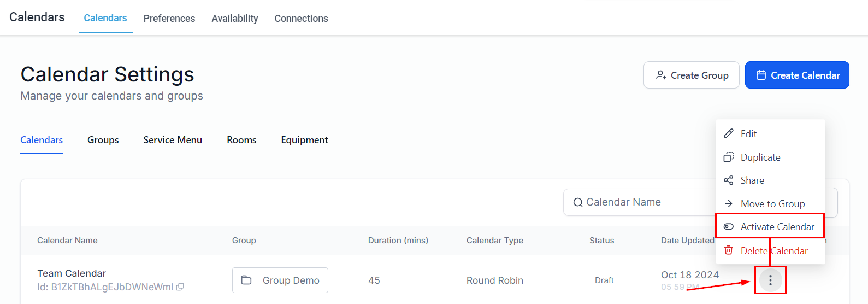
Task: Click the Move to Group arrow icon
Action: pos(729,204)
